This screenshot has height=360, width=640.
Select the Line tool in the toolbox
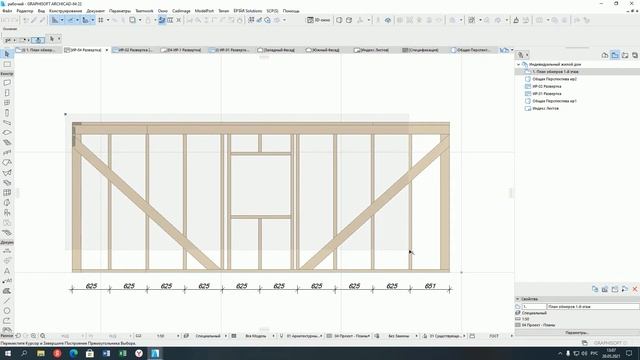click(7, 301)
